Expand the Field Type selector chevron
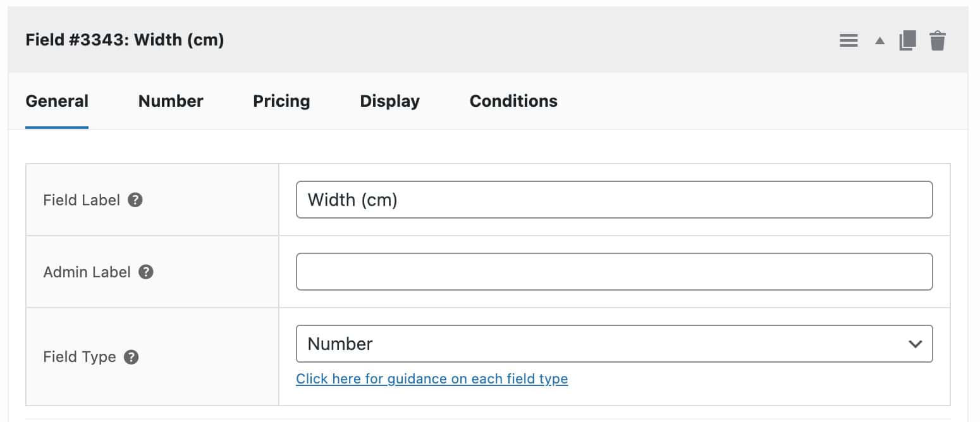Screen dimensions: 980x422 click(914, 344)
